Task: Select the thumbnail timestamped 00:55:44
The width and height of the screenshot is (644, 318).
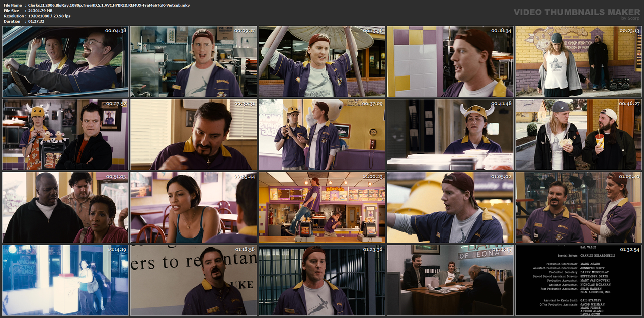Action: pos(194,207)
